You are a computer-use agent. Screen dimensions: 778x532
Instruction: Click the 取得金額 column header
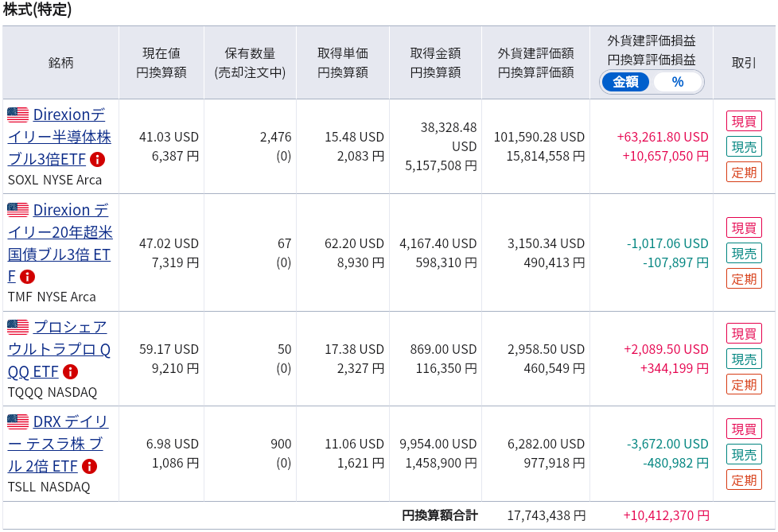coord(436,63)
